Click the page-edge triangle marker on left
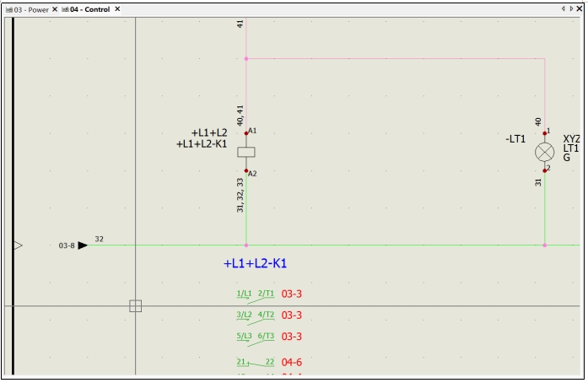588x383 pixels. [x=18, y=245]
